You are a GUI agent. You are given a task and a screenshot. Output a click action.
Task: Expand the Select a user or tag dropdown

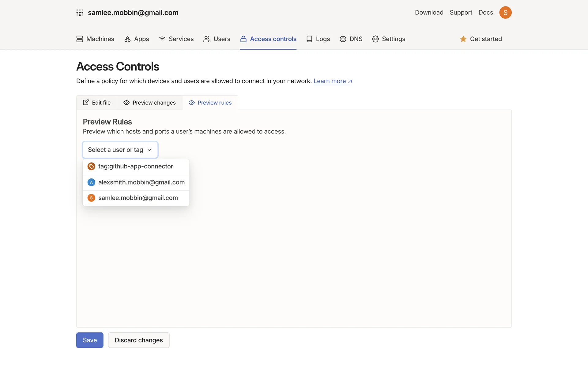120,150
